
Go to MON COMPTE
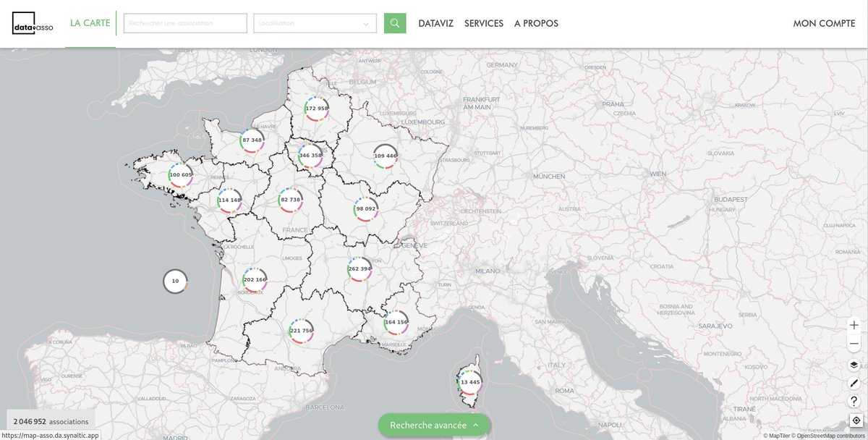(x=824, y=23)
